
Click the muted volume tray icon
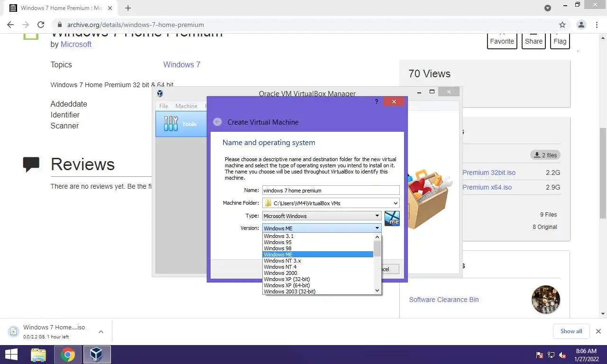tap(563, 355)
